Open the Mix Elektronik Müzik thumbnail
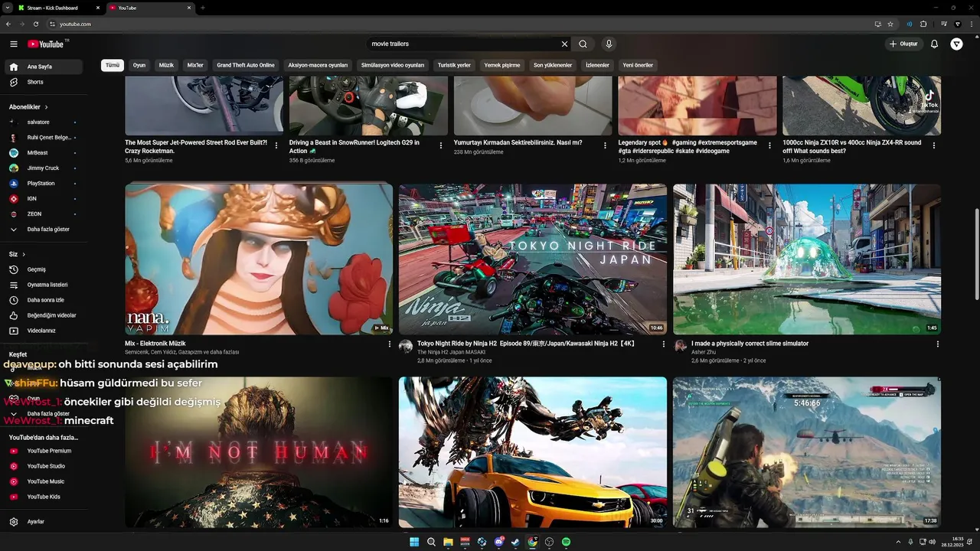The image size is (980, 551). pyautogui.click(x=259, y=259)
